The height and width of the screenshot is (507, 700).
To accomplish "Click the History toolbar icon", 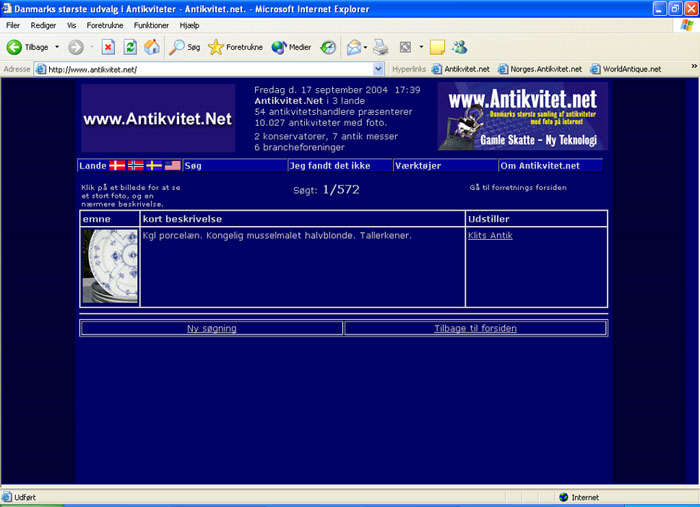I will coord(328,47).
